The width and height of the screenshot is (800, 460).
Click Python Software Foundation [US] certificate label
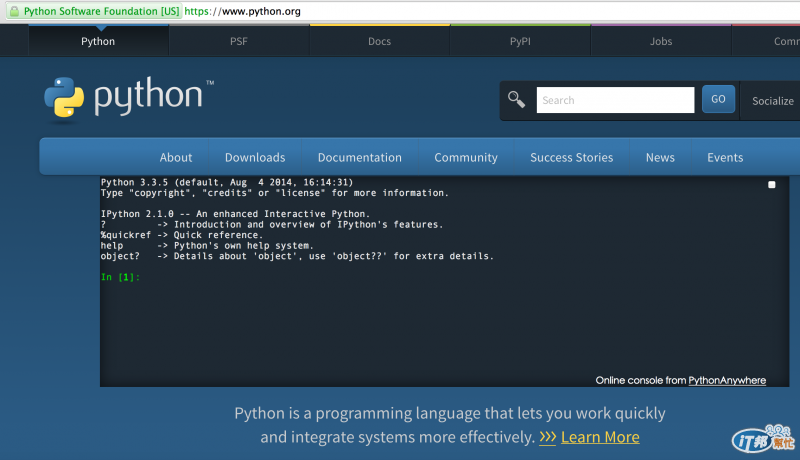click(102, 11)
